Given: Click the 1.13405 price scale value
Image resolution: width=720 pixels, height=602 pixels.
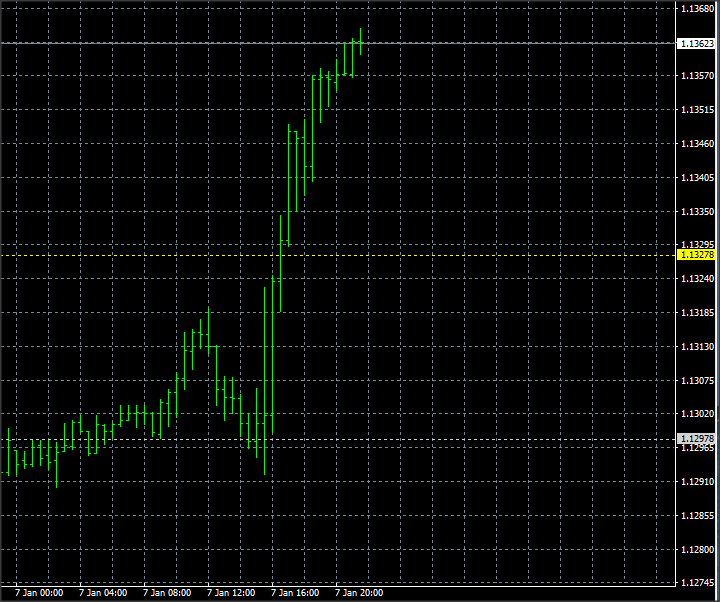Looking at the screenshot, I should [x=698, y=178].
